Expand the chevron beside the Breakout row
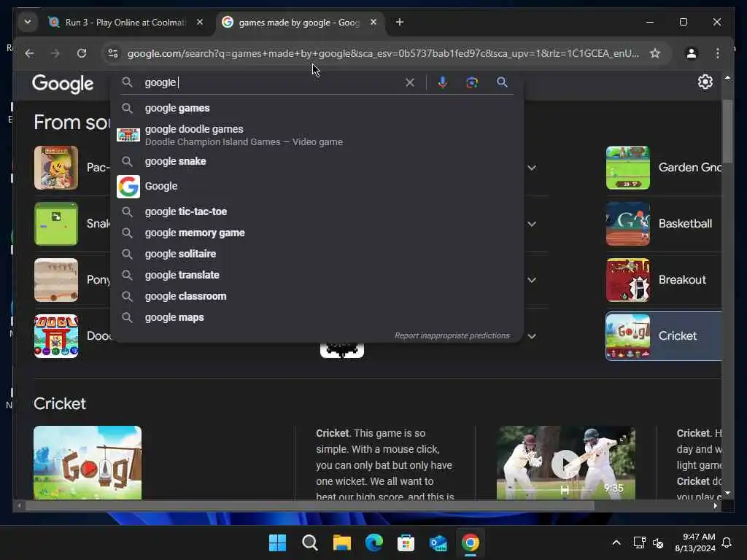747x560 pixels. pos(532,280)
